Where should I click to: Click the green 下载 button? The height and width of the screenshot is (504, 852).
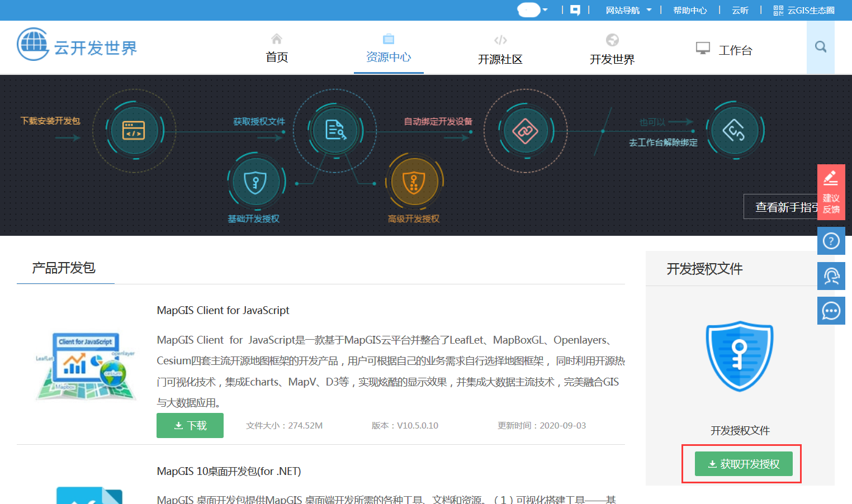click(x=190, y=425)
